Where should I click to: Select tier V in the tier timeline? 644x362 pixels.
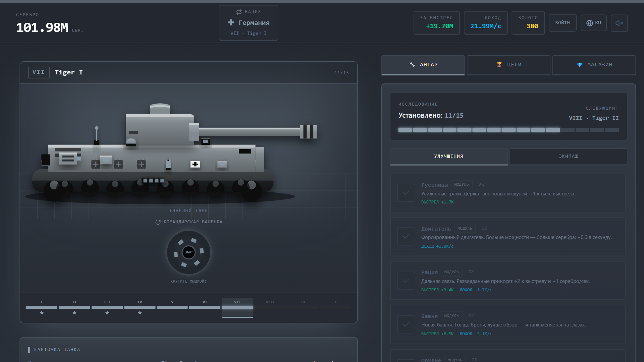pyautogui.click(x=172, y=307)
